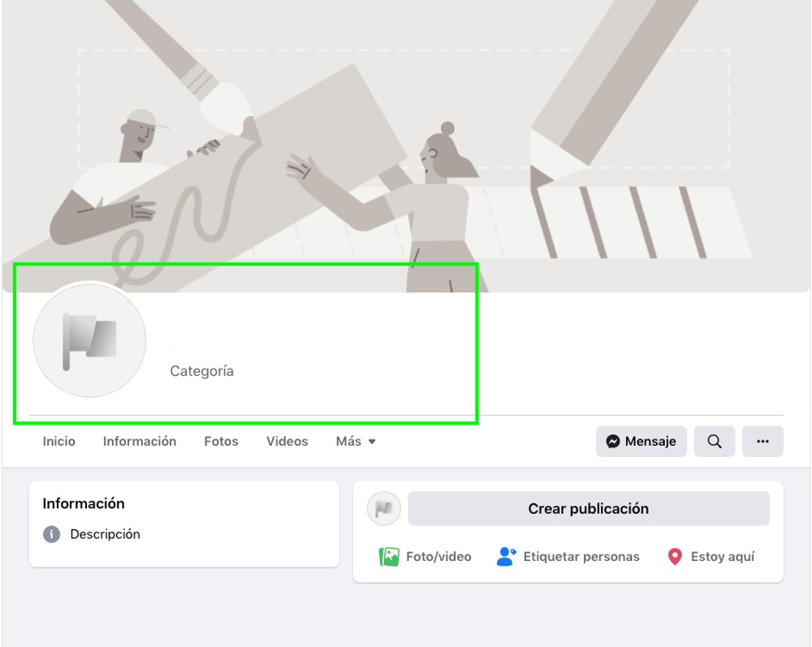Select the Inicio tab
The width and height of the screenshot is (812, 647).
(58, 441)
